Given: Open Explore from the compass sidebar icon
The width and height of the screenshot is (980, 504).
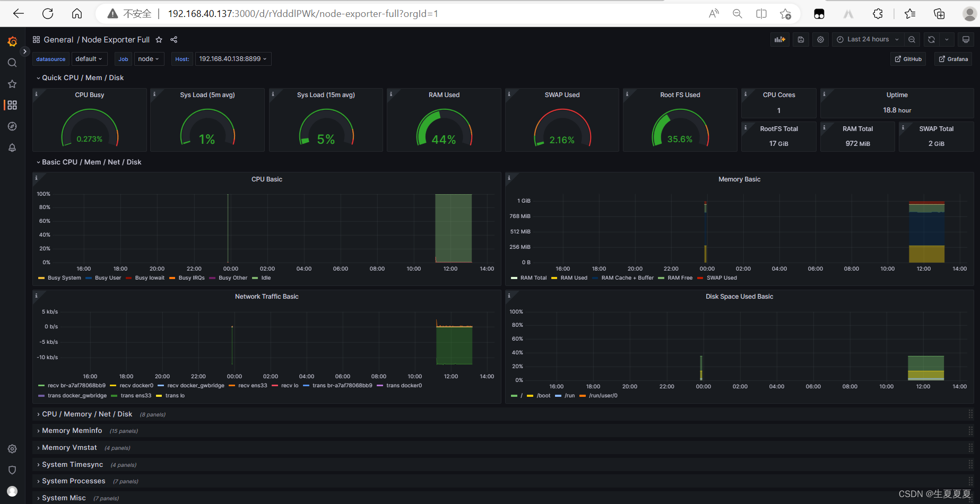Looking at the screenshot, I should click(12, 126).
